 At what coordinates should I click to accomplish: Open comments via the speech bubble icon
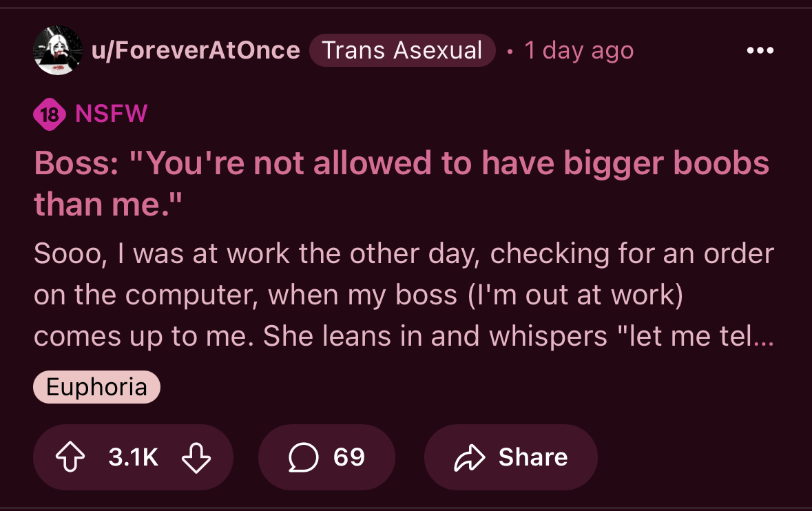303,457
